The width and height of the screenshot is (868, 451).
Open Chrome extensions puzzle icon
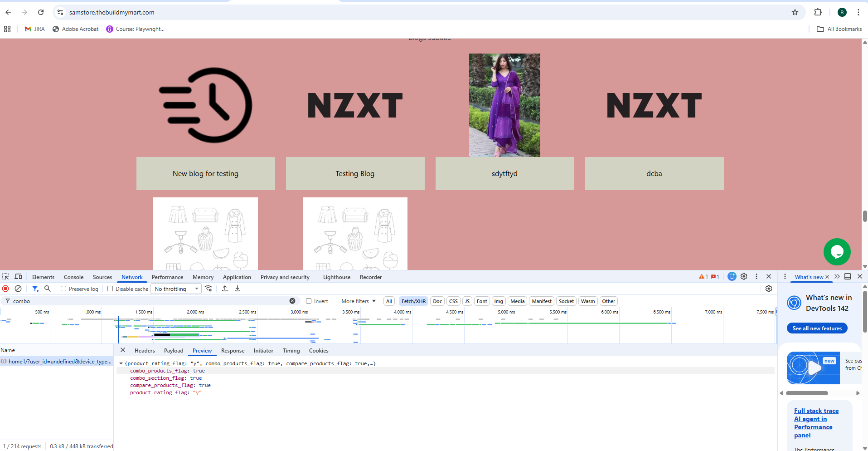click(x=818, y=12)
